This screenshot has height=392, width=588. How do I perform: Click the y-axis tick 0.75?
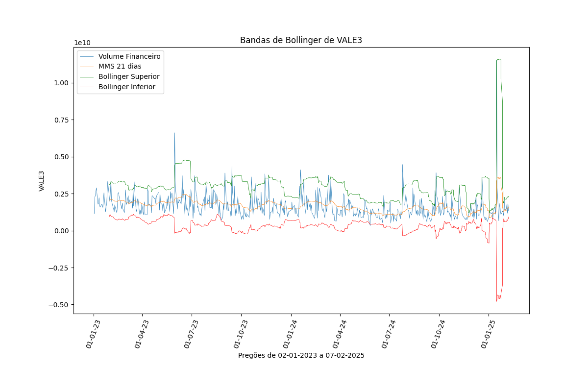click(x=62, y=120)
